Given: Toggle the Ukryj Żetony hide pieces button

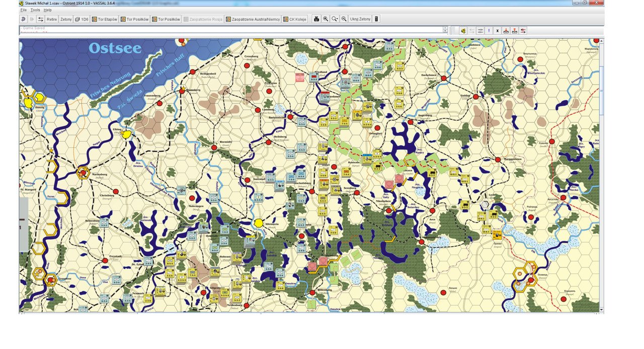Looking at the screenshot, I should point(360,19).
